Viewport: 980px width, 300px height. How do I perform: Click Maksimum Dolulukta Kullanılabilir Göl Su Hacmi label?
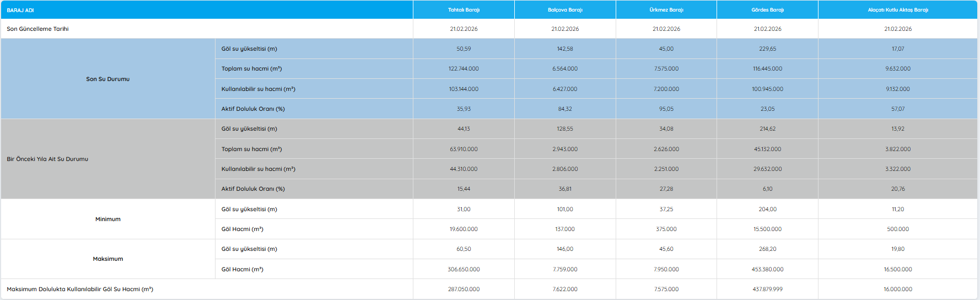(x=80, y=289)
